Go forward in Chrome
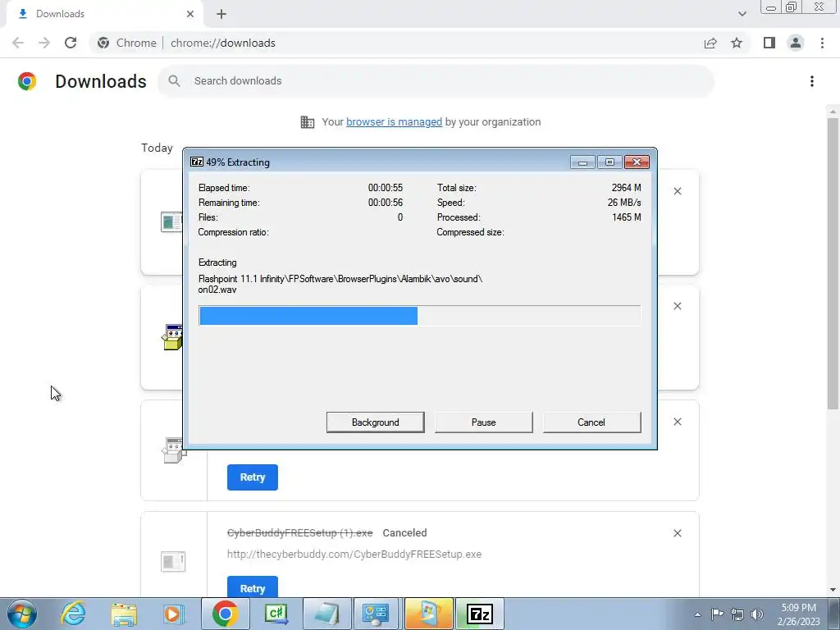This screenshot has height=630, width=840. click(44, 43)
